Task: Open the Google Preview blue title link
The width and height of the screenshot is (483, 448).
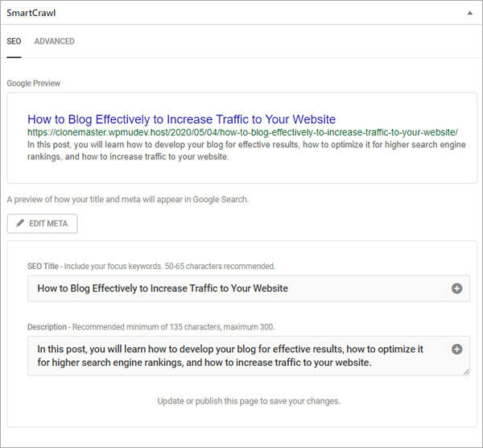Action: tap(181, 119)
